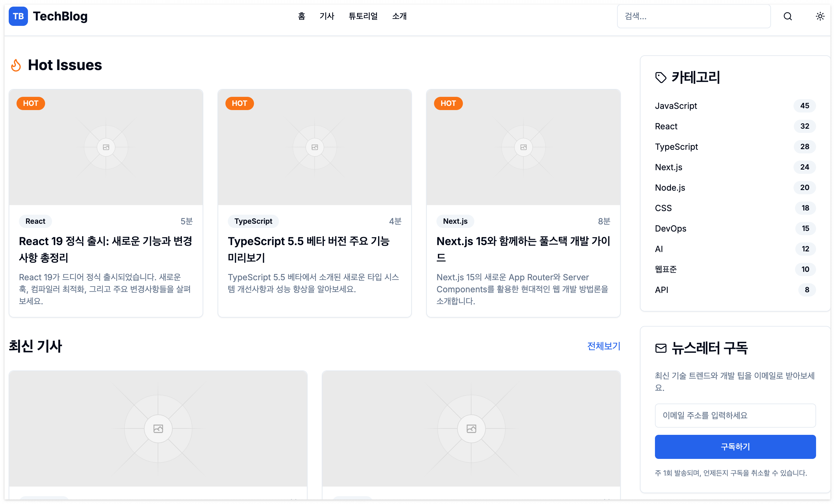Focus the email address input field
Screen dimensions: 835x504
click(735, 415)
